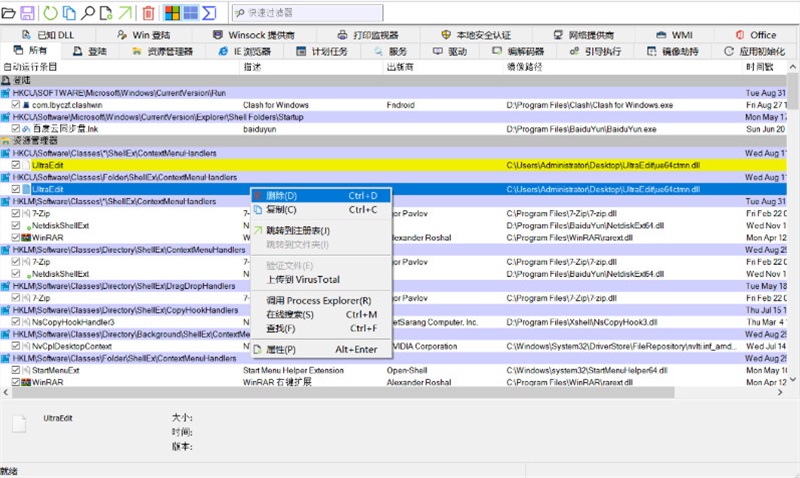Click the blue sigma VirusTotal icon
The image size is (800, 478).
[209, 13]
